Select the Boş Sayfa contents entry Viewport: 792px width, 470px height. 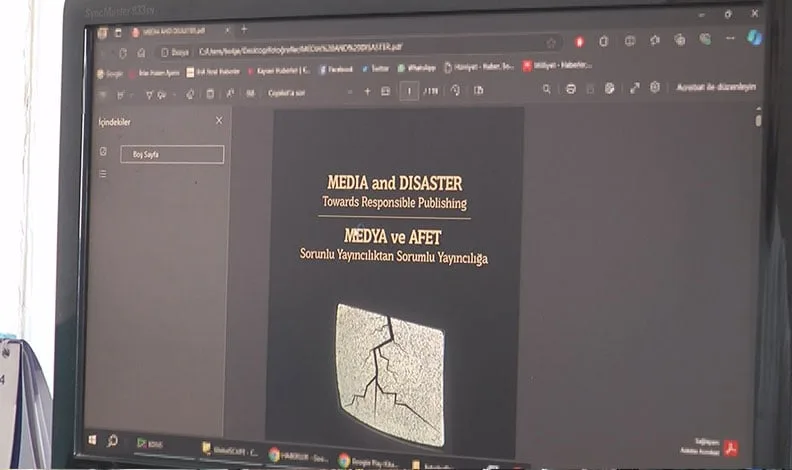[171, 154]
